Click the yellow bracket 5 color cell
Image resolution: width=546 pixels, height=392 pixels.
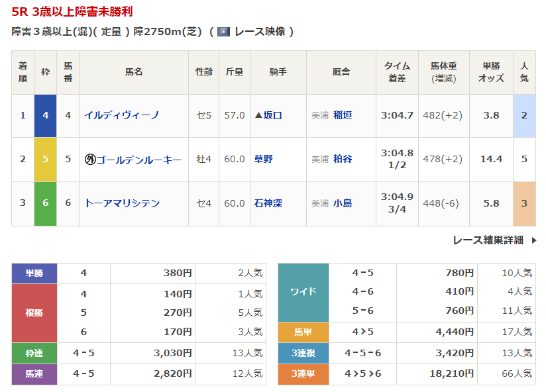pos(46,159)
